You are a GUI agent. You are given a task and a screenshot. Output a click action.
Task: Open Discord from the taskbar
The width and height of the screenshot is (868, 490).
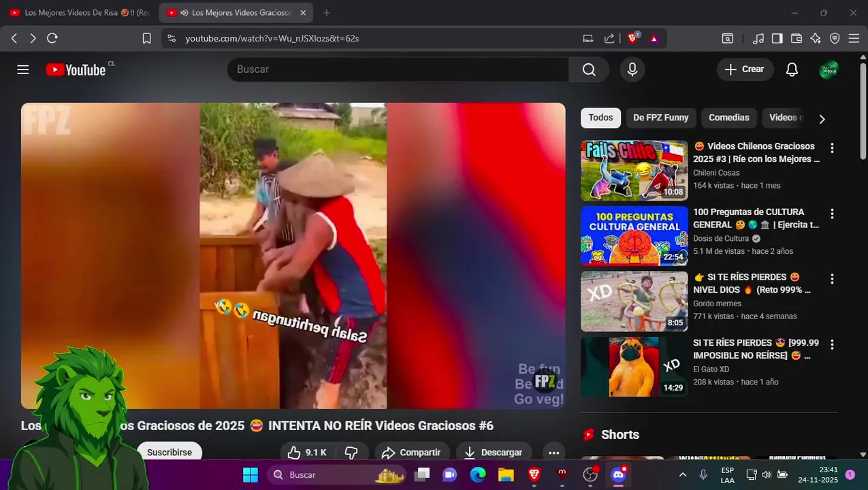tap(618, 474)
